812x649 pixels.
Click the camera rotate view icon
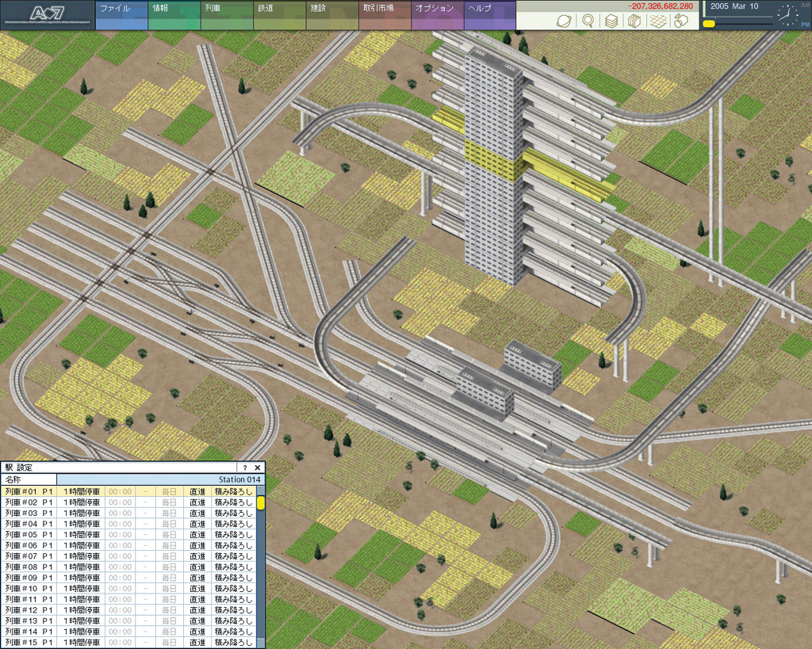681,21
